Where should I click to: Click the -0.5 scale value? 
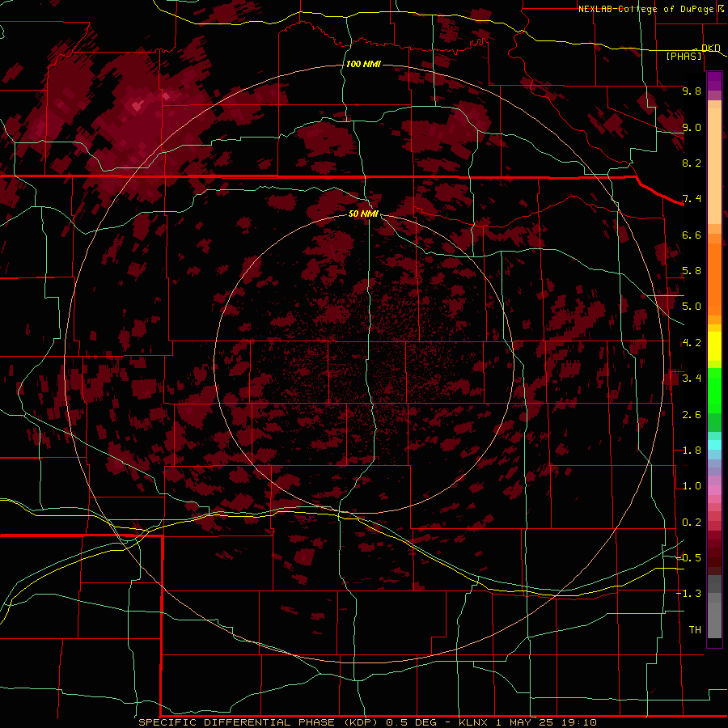[689, 558]
